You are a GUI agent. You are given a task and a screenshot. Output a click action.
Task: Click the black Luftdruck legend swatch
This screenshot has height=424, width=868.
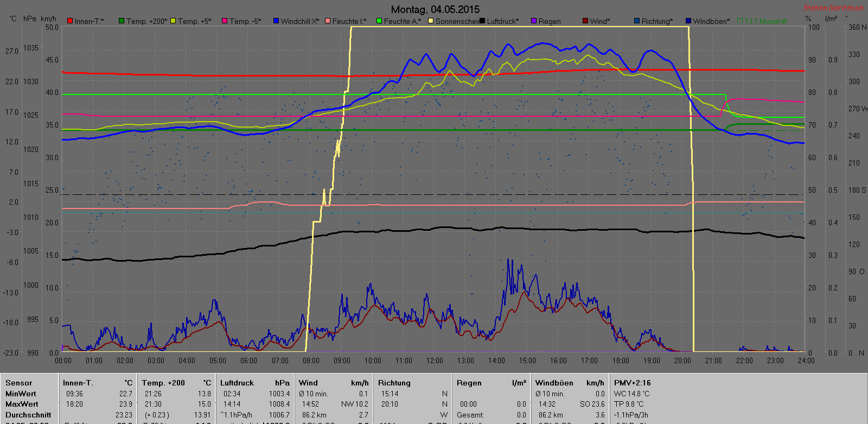pos(482,21)
